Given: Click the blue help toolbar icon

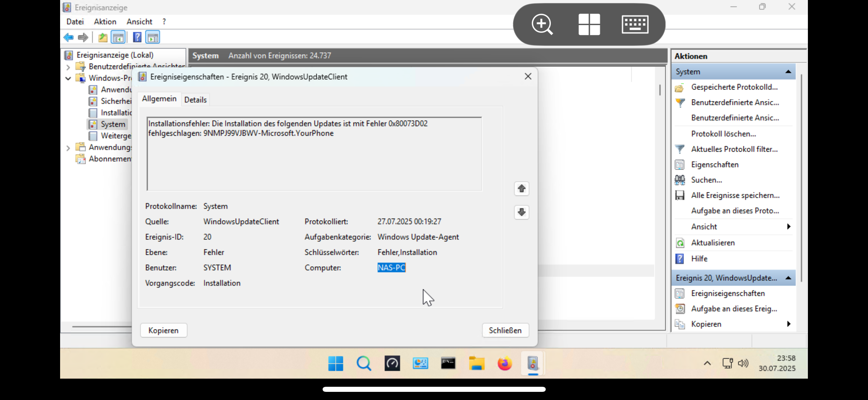Looking at the screenshot, I should click(137, 37).
